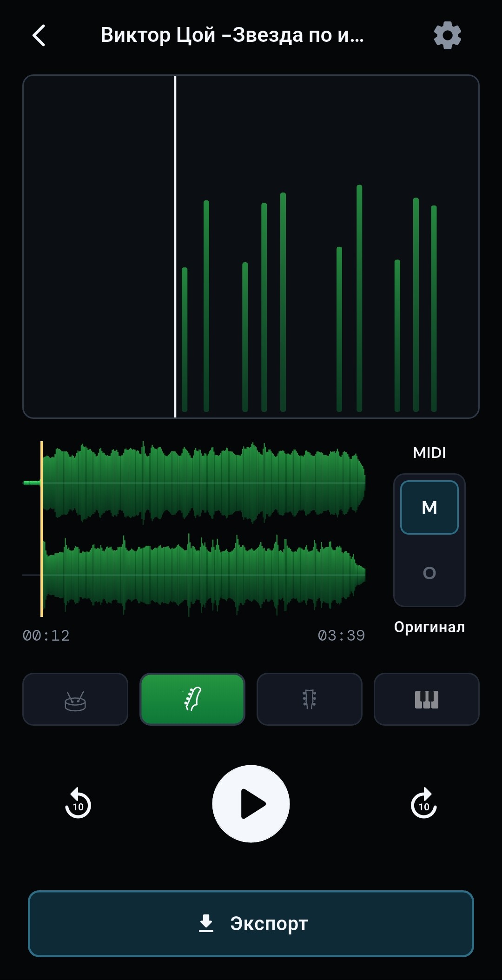Select the guitar tuning-pegs track

tap(310, 699)
